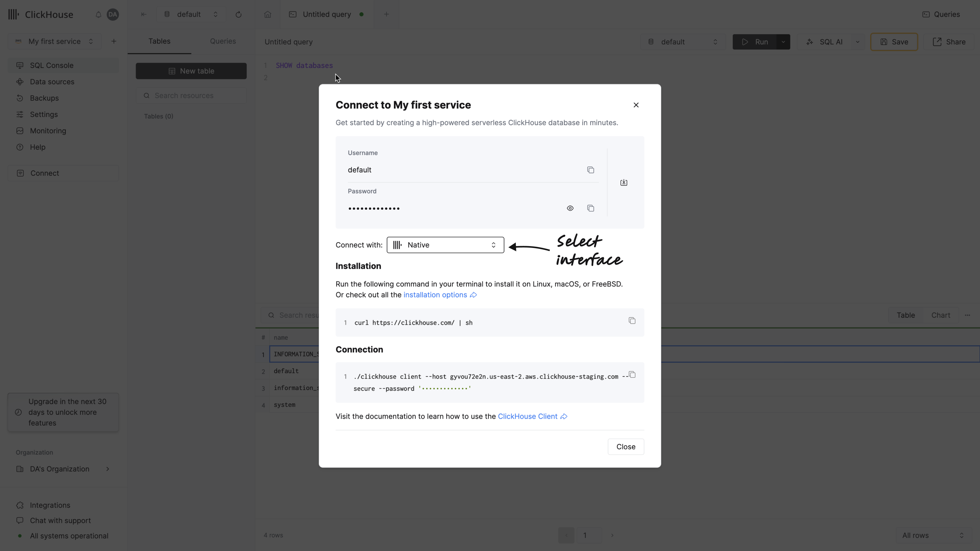This screenshot has width=980, height=551.
Task: Toggle password visibility with eye icon
Action: click(570, 207)
